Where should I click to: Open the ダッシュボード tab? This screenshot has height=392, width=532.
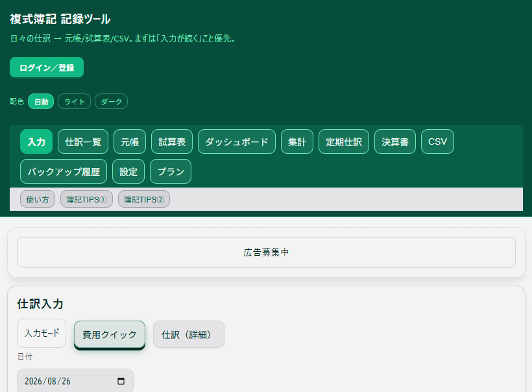[x=237, y=141]
